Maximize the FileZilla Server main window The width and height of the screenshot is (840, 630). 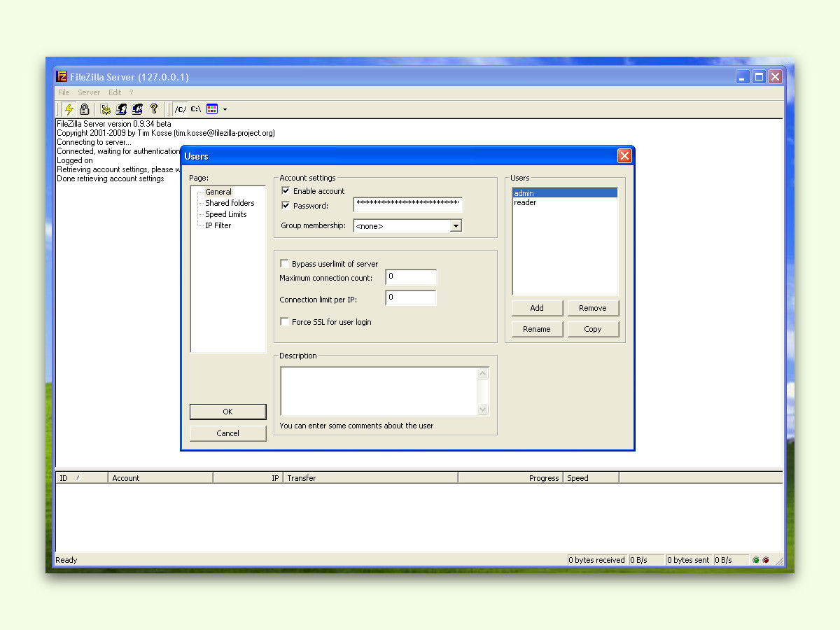tap(759, 77)
